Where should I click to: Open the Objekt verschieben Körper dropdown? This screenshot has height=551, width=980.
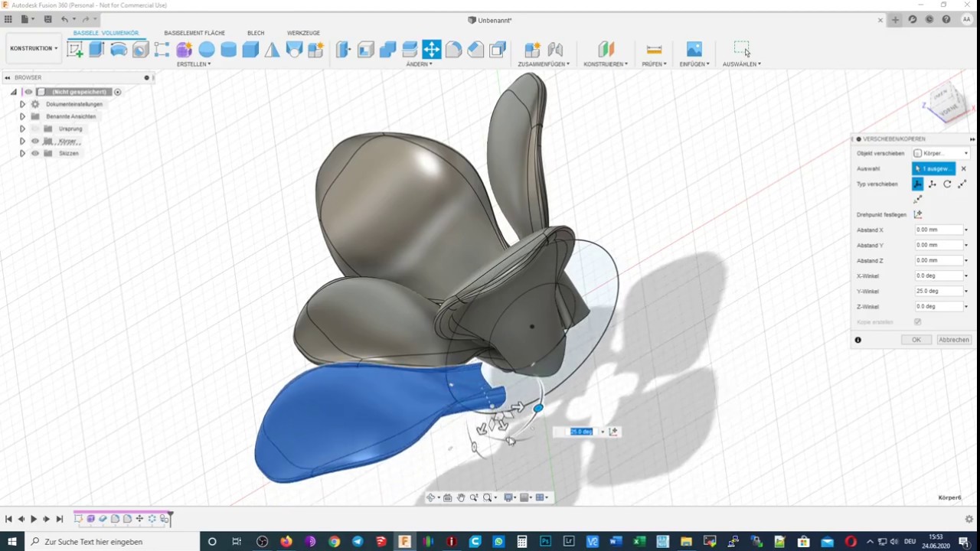(941, 153)
